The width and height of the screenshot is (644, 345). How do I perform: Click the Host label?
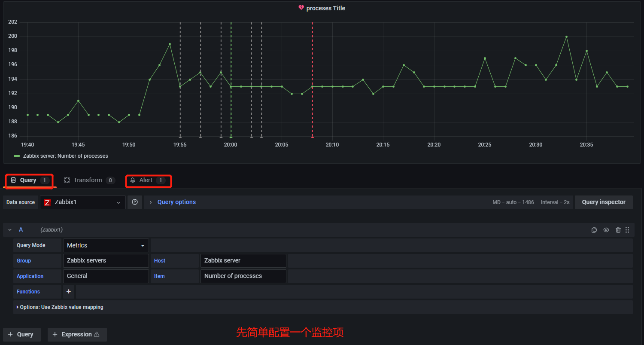tap(160, 261)
